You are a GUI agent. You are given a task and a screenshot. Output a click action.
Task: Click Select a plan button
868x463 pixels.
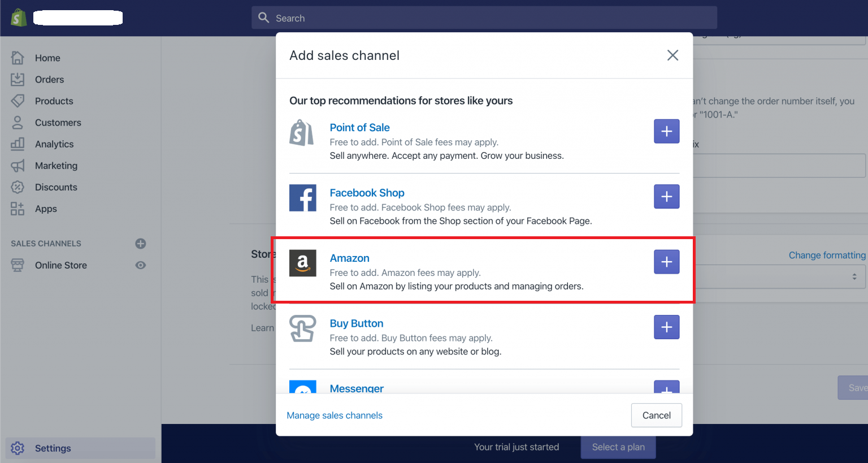[x=618, y=447]
